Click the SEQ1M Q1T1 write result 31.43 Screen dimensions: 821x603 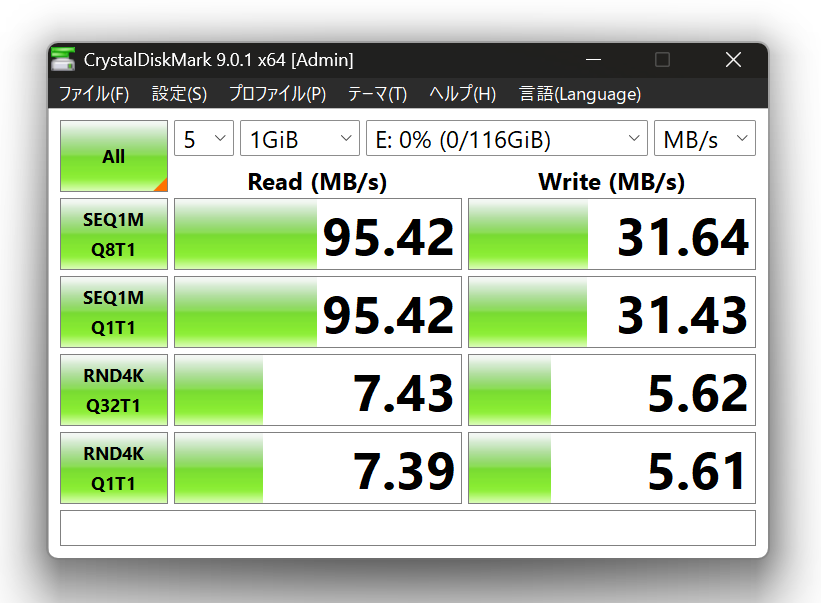612,312
